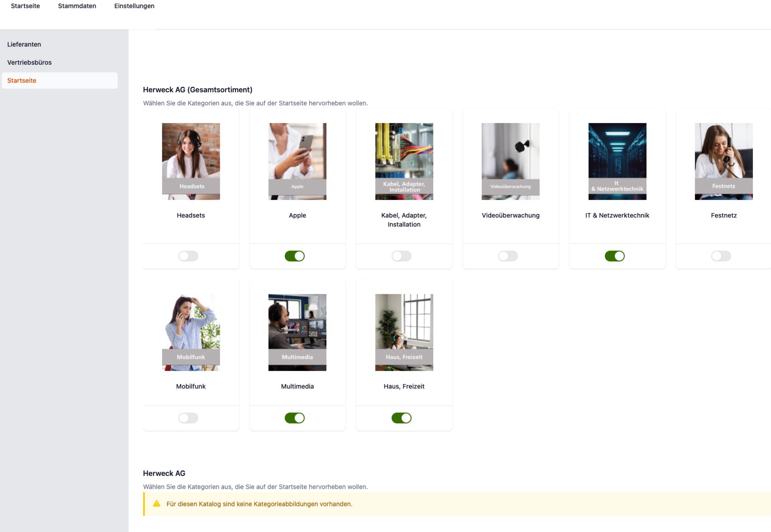Click the Headsets category image
The image size is (771, 532).
point(191,161)
